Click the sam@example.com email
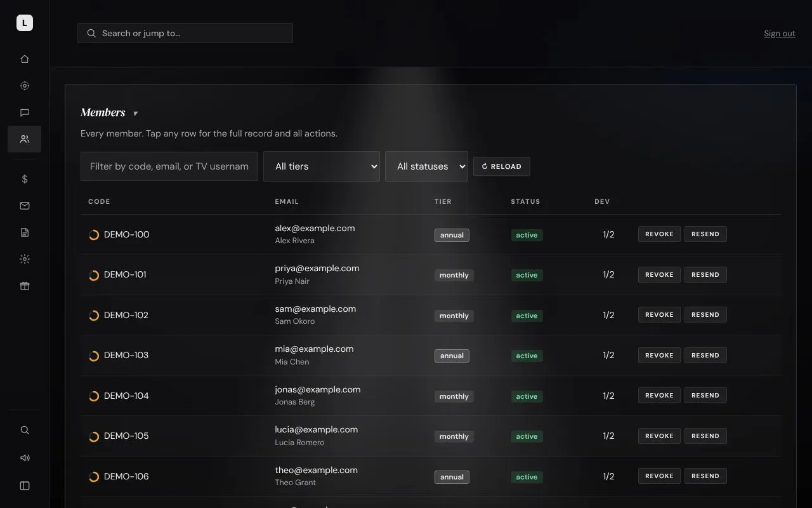 click(315, 309)
